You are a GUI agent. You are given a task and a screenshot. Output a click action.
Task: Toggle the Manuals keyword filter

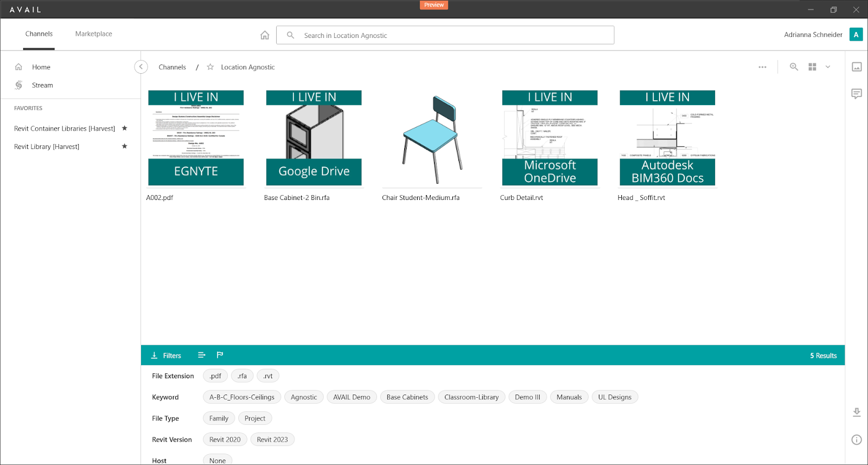coord(569,397)
